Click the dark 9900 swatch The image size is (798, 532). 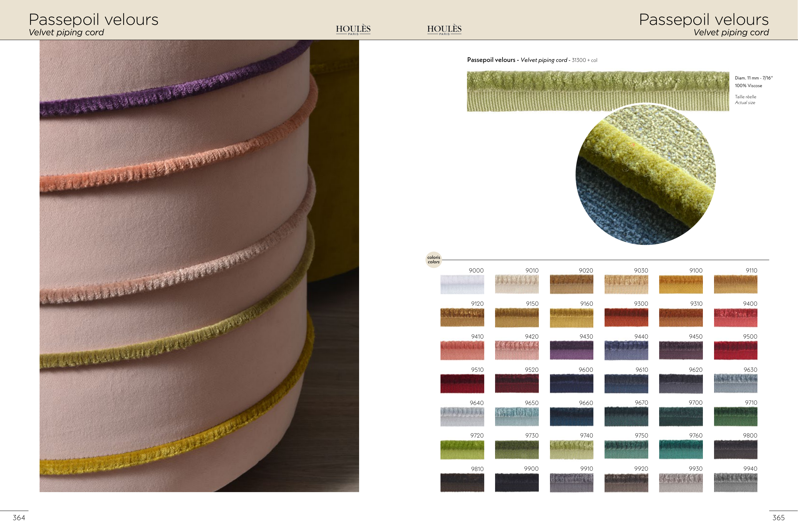pos(517,483)
